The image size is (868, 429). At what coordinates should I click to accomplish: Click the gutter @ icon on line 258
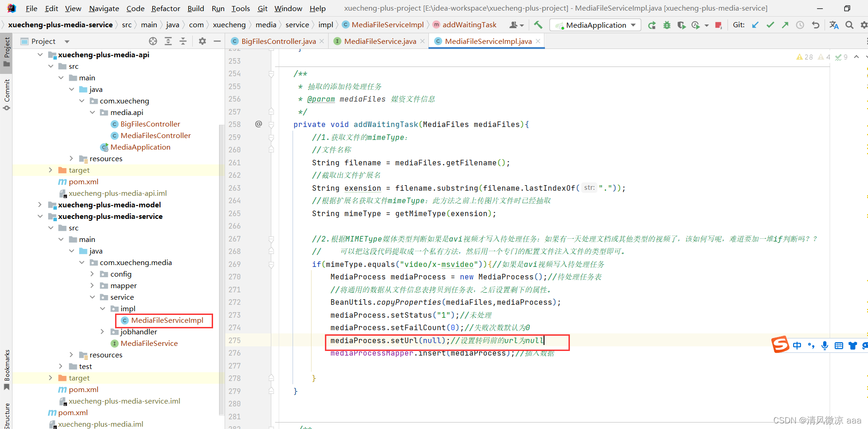[259, 124]
